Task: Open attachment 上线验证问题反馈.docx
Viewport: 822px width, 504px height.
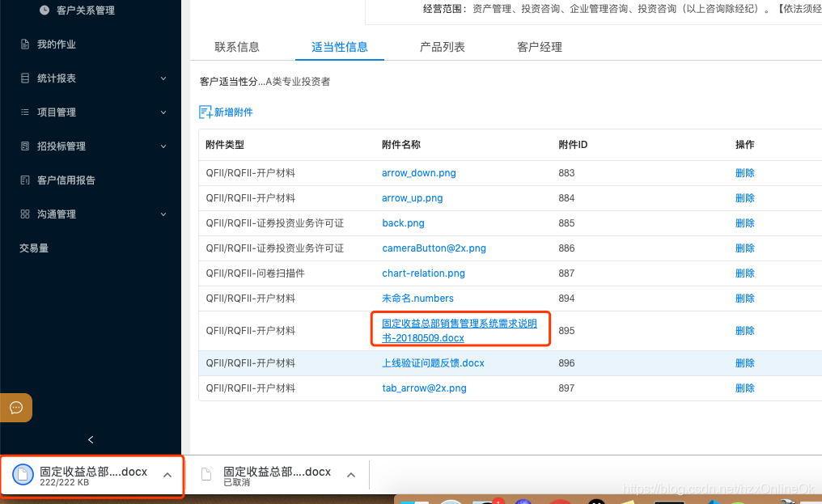Action: (433, 363)
